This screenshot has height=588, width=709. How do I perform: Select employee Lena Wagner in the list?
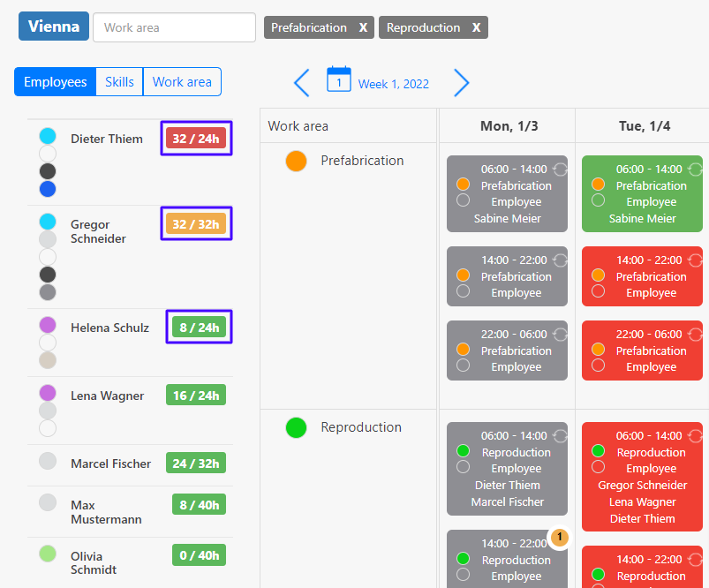tap(107, 396)
